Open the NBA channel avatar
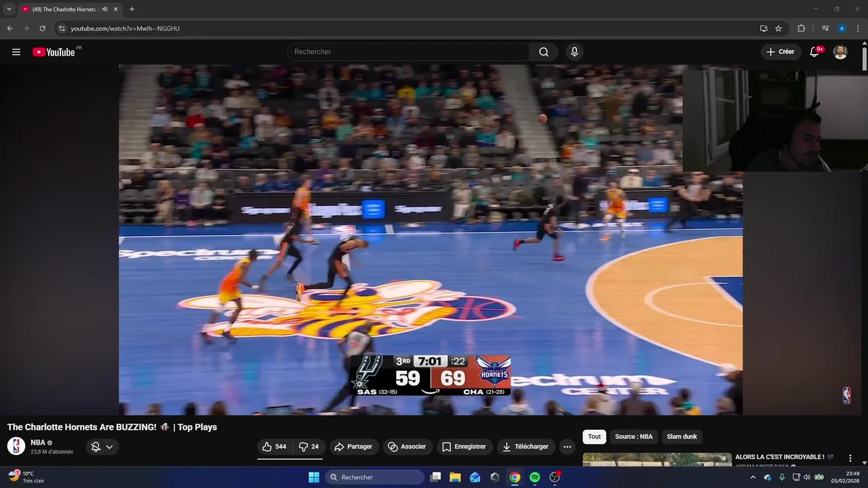 coord(16,446)
